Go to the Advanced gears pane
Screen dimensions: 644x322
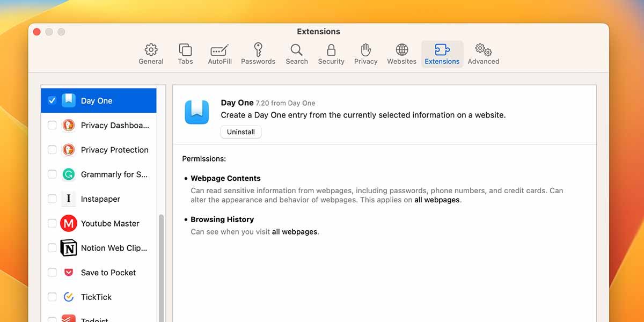(484, 54)
